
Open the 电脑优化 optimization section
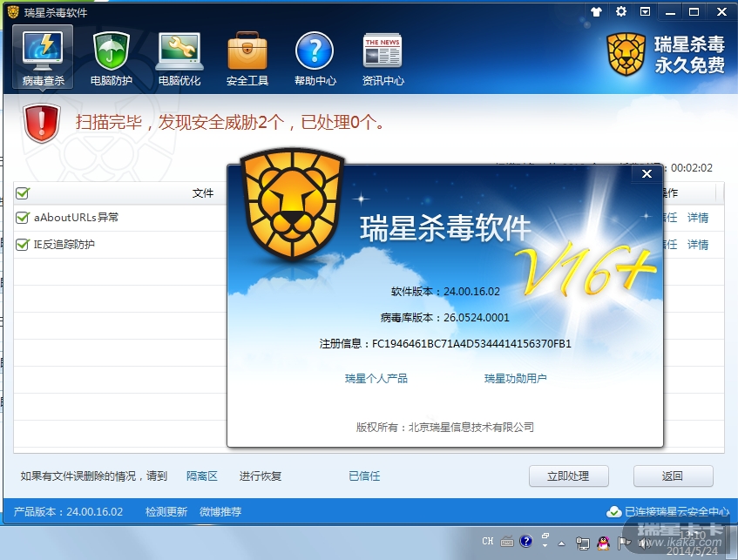[x=179, y=59]
